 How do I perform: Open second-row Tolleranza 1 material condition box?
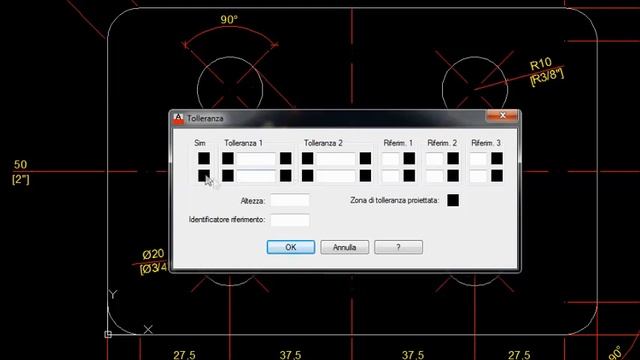point(286,176)
